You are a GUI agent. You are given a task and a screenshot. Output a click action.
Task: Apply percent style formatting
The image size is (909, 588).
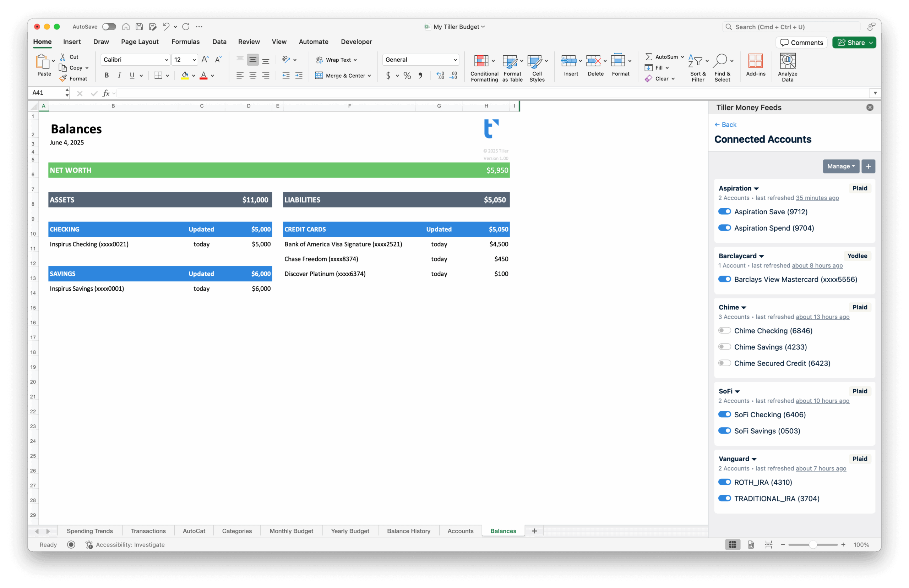(x=407, y=75)
